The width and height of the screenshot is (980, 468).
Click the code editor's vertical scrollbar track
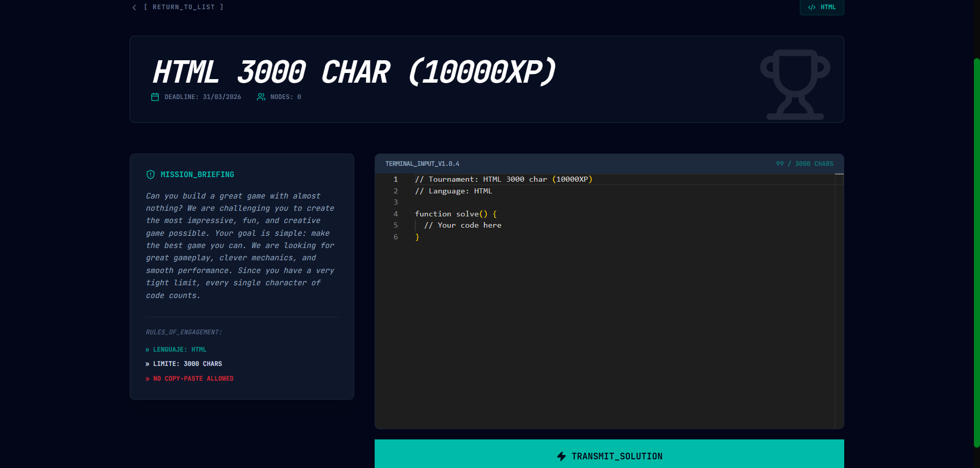point(839,301)
